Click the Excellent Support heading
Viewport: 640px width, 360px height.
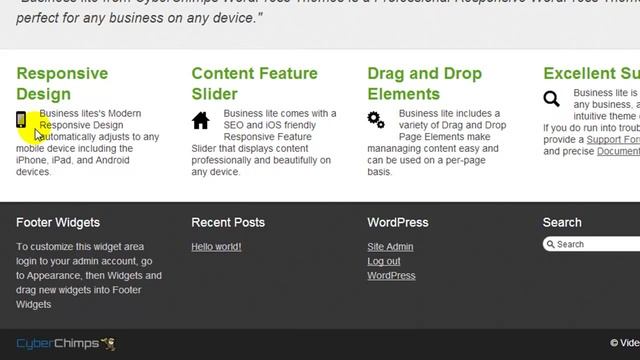[x=591, y=73]
